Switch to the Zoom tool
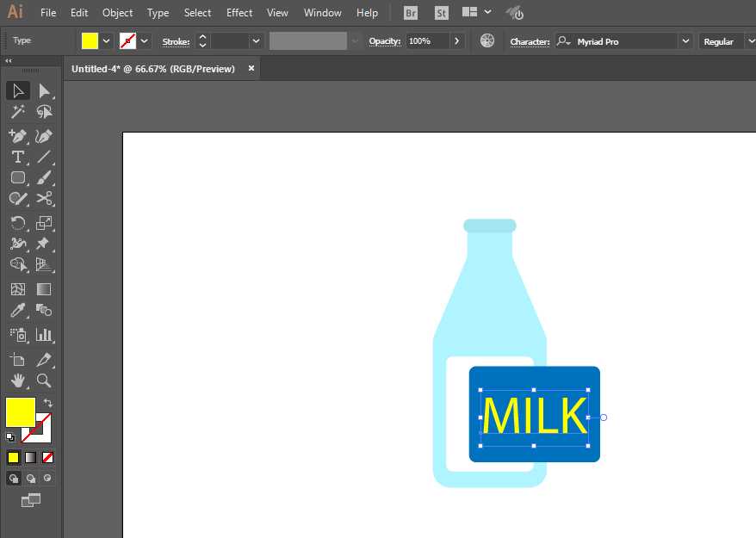The height and width of the screenshot is (538, 756). point(44,380)
